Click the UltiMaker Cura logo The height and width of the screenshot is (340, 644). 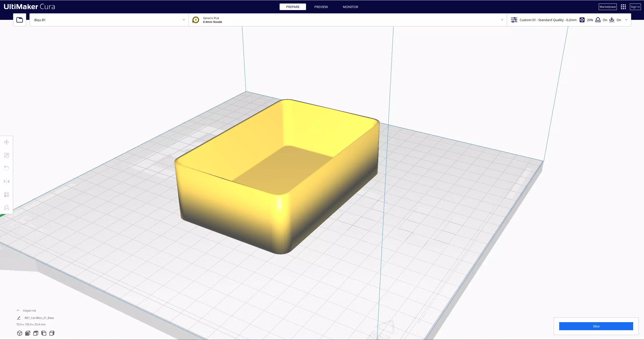[x=29, y=7]
